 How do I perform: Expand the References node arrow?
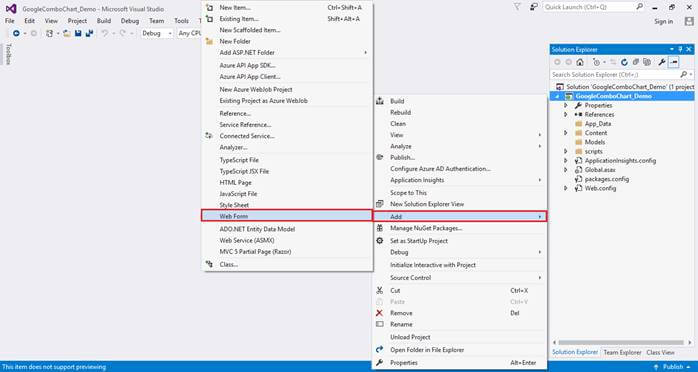pos(566,115)
